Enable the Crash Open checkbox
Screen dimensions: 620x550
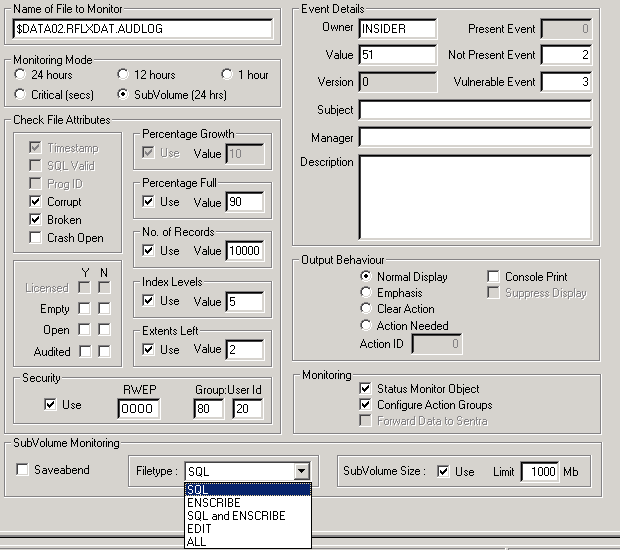coord(37,238)
